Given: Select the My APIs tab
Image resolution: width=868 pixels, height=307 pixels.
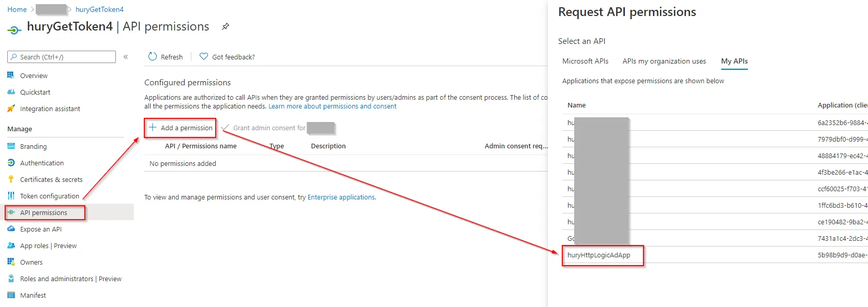Looking at the screenshot, I should [735, 61].
